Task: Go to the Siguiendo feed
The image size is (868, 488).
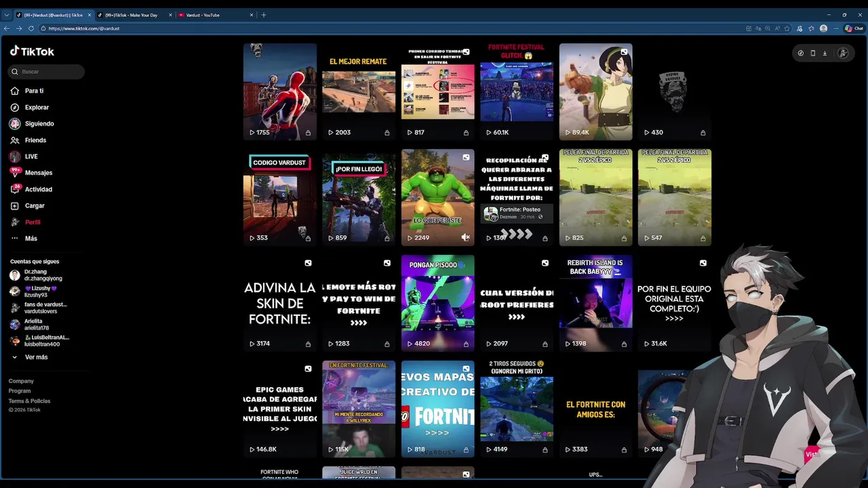Action: click(x=32, y=123)
